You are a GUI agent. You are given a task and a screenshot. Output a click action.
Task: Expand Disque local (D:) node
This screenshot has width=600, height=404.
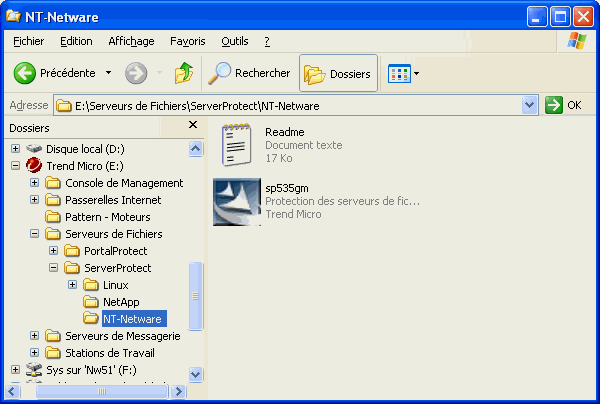point(15,148)
